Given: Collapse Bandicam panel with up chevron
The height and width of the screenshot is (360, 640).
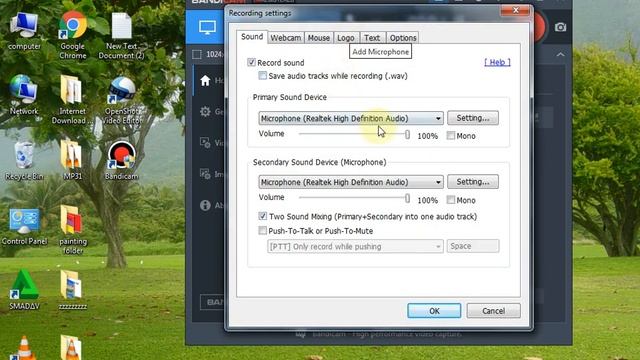Looking at the screenshot, I should [x=560, y=54].
